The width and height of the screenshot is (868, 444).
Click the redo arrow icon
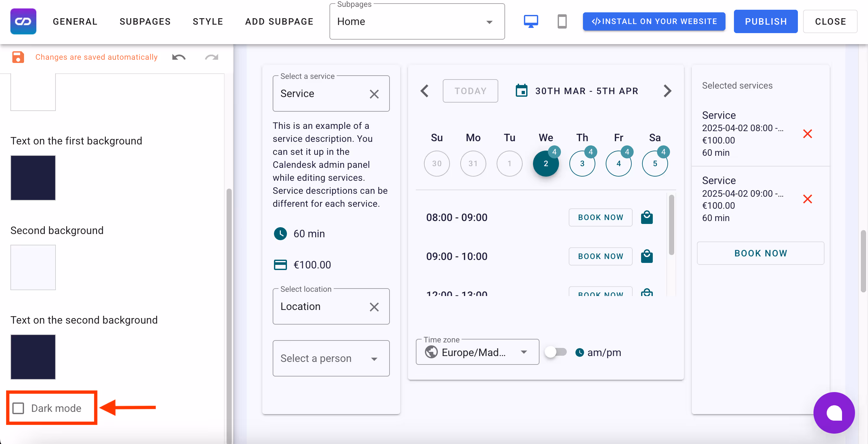tap(211, 57)
